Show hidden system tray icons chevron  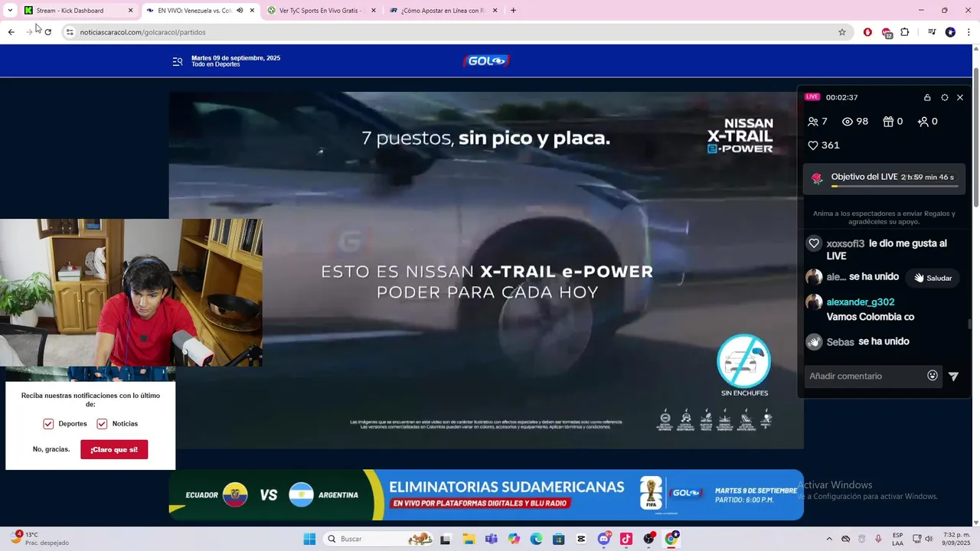point(829,539)
